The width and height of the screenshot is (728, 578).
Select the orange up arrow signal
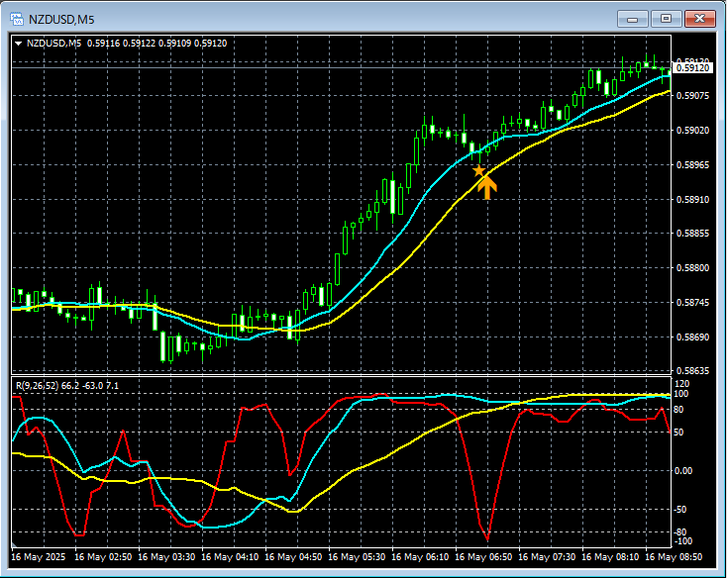coord(487,188)
